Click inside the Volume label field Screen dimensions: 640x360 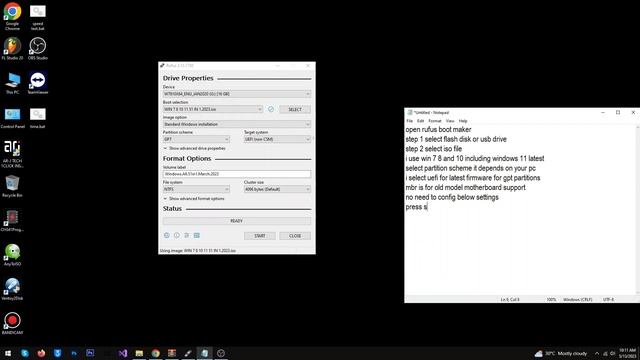click(237, 174)
